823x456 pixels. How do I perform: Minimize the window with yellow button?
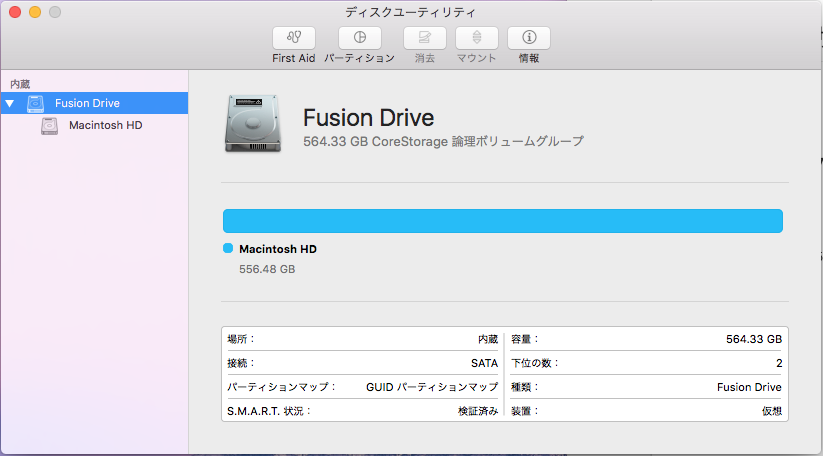(x=35, y=12)
